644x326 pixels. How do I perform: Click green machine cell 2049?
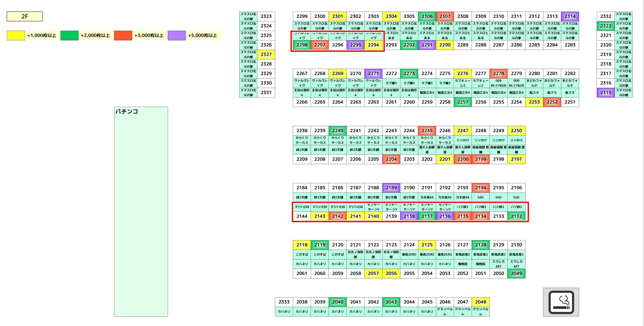[516, 273]
